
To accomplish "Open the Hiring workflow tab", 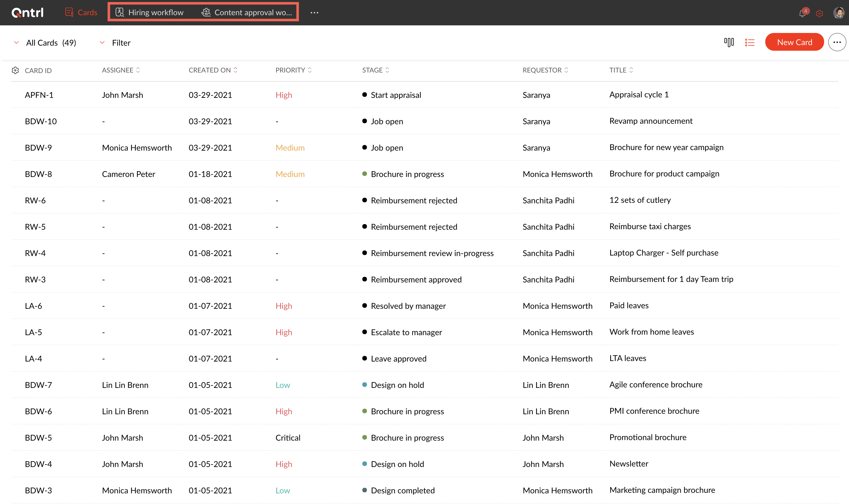I will (x=149, y=13).
